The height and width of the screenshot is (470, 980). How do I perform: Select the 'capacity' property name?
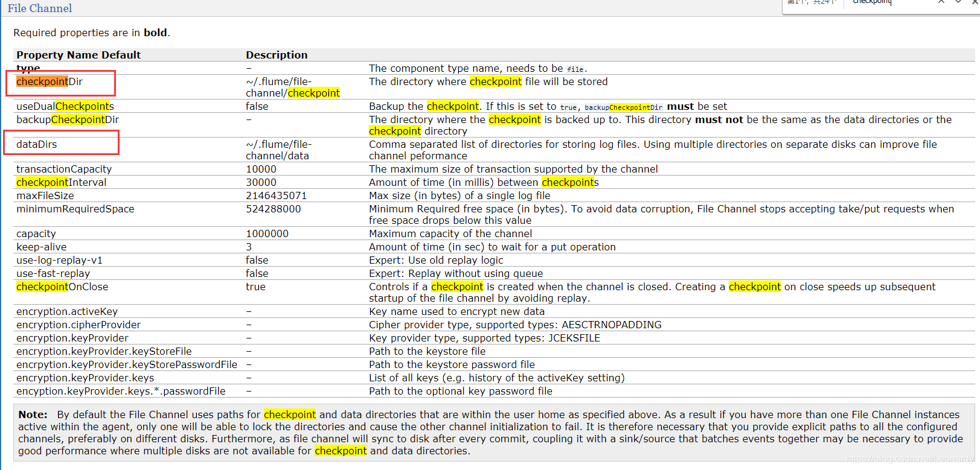36,233
